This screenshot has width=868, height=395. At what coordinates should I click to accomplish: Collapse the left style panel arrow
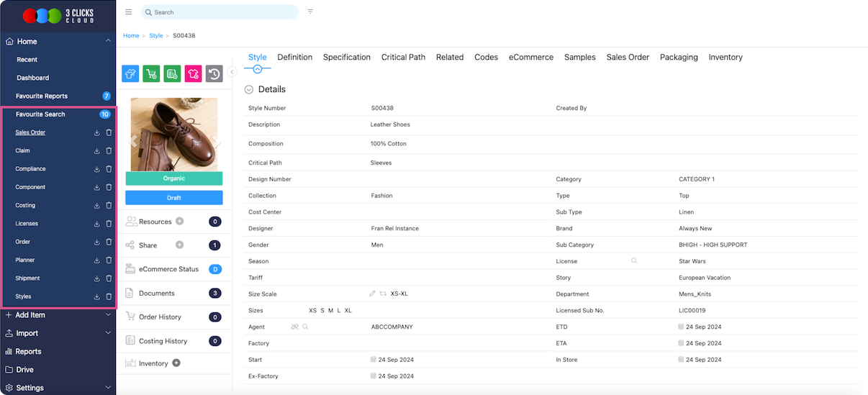[232, 72]
